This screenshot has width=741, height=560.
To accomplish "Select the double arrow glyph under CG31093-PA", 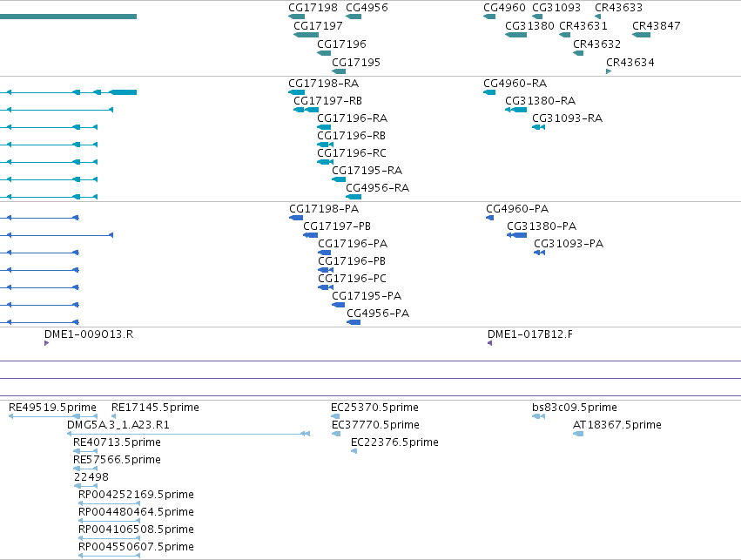I will 539,253.
